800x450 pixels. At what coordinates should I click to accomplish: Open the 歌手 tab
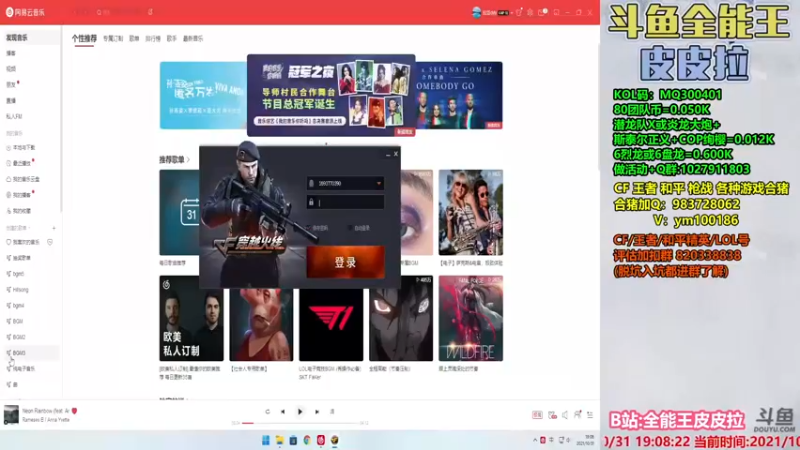[x=172, y=39]
